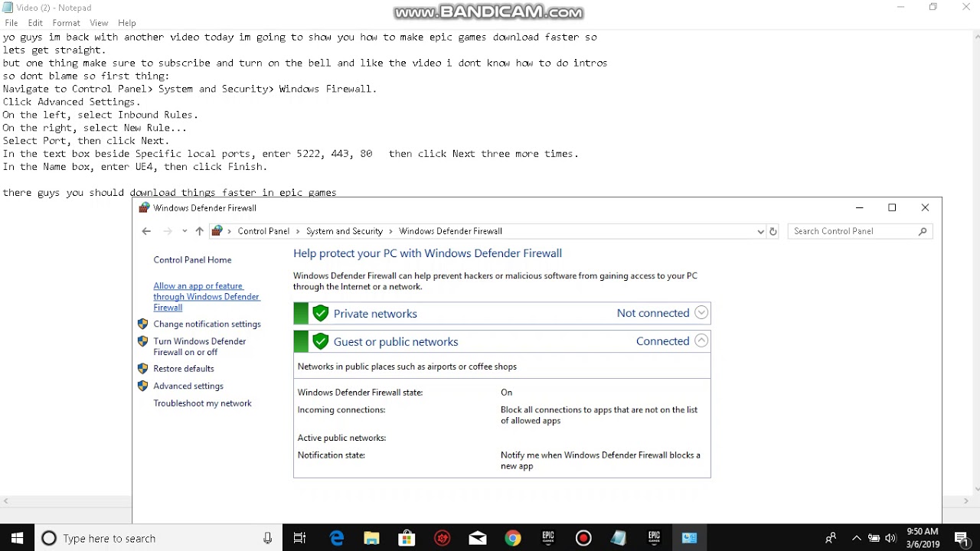Open the People icon in system tray
The height and width of the screenshot is (551, 980).
coord(831,538)
